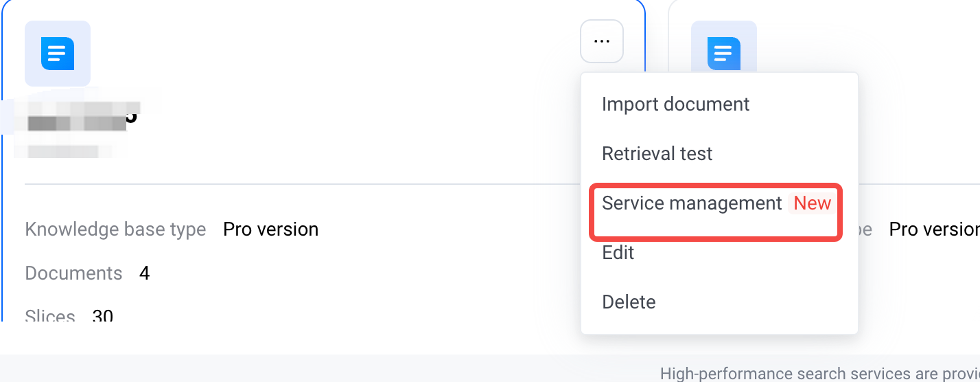Viewport: 980px width, 382px height.
Task: Click the Documents count label
Action: [73, 273]
